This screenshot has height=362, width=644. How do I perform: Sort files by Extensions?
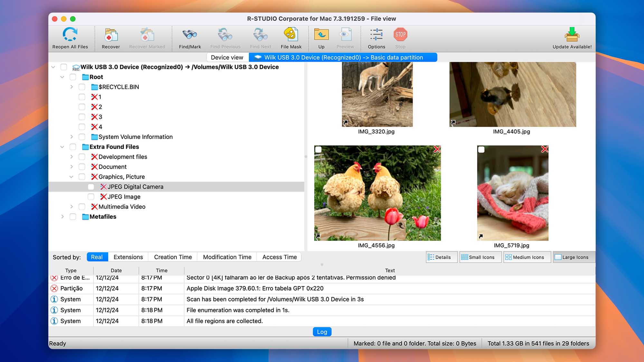click(128, 257)
